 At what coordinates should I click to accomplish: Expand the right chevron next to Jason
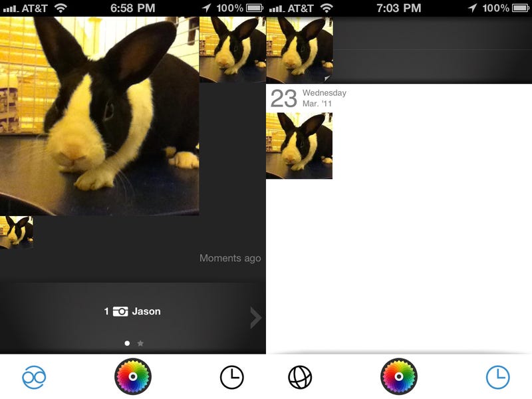pos(255,318)
